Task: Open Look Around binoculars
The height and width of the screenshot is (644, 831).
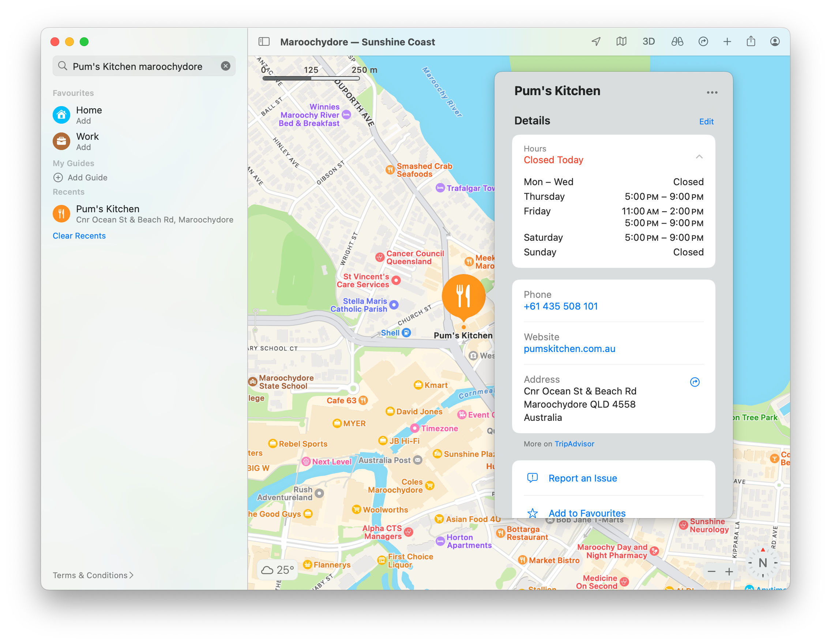Action: click(677, 41)
